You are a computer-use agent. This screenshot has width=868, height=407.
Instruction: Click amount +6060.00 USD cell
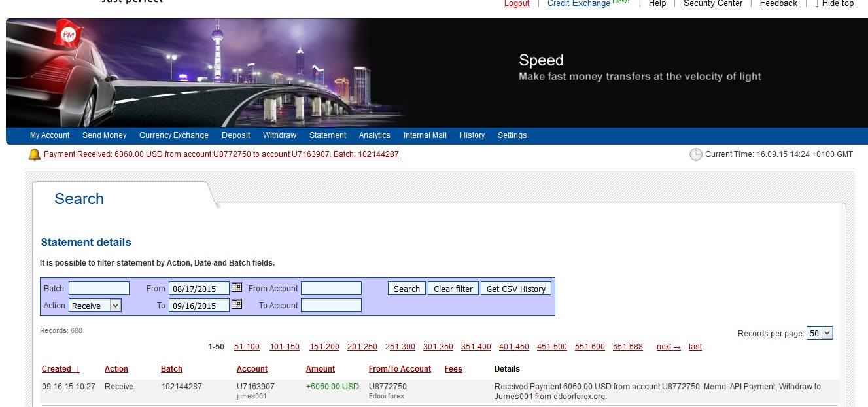point(332,387)
